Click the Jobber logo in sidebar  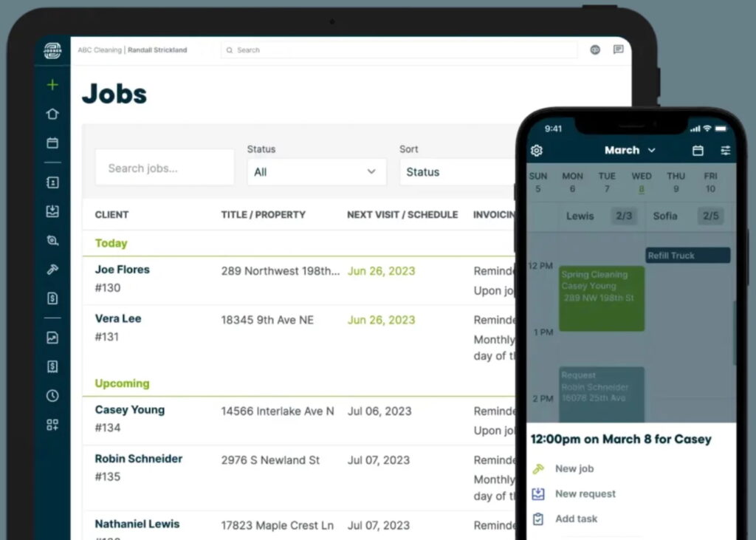(52, 50)
